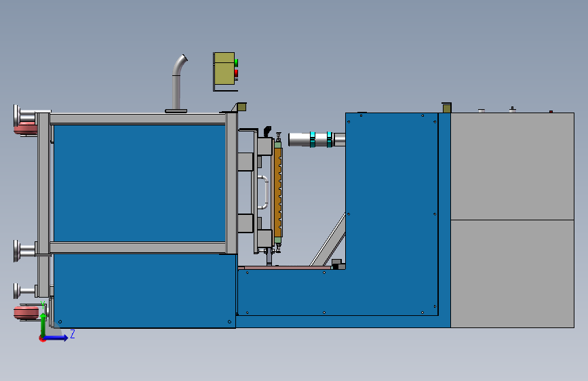Select the black lever handle above the door assembly

267,132
